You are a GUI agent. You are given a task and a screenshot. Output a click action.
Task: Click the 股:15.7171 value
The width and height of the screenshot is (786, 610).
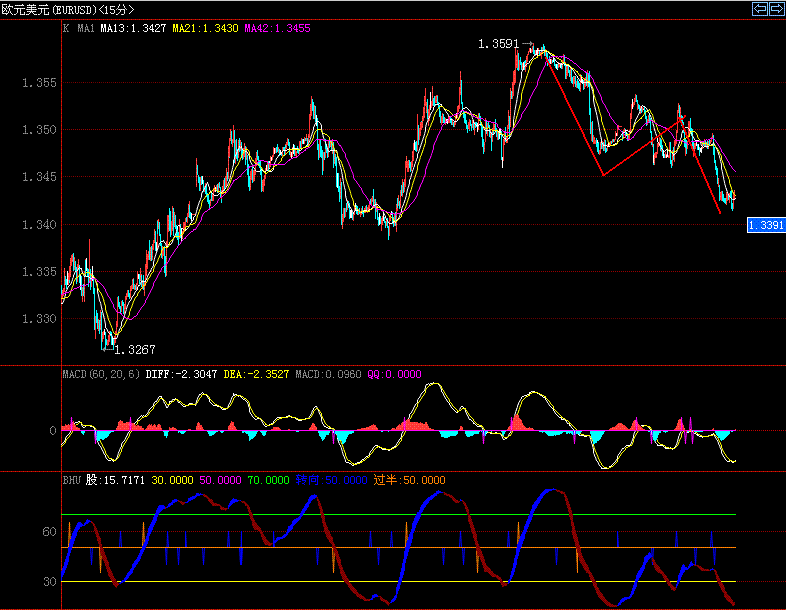[x=115, y=480]
